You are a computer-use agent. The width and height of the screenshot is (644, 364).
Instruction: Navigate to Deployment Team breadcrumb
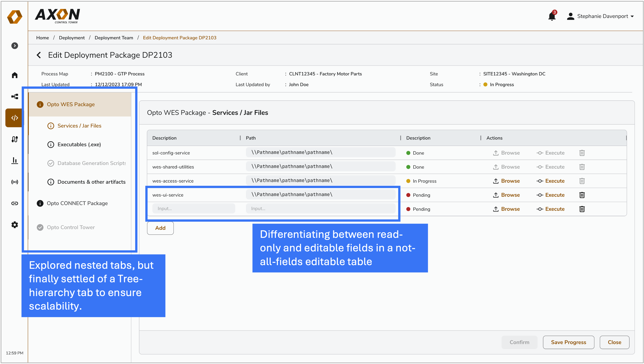click(x=114, y=38)
